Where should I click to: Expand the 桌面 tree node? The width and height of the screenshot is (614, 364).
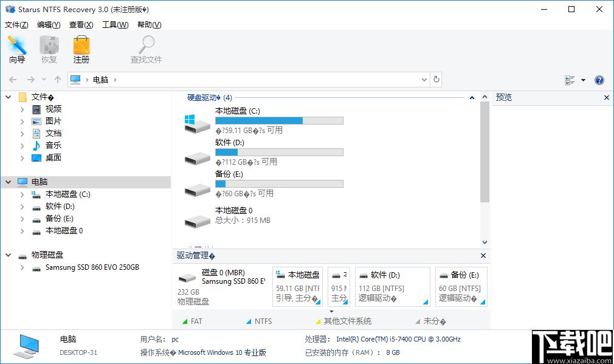[22, 158]
